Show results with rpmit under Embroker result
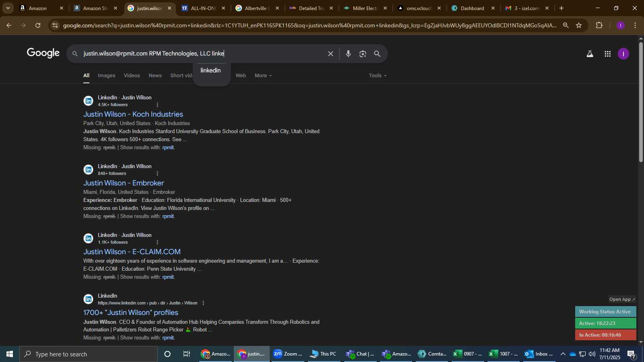Image resolution: width=644 pixels, height=362 pixels. (168, 216)
